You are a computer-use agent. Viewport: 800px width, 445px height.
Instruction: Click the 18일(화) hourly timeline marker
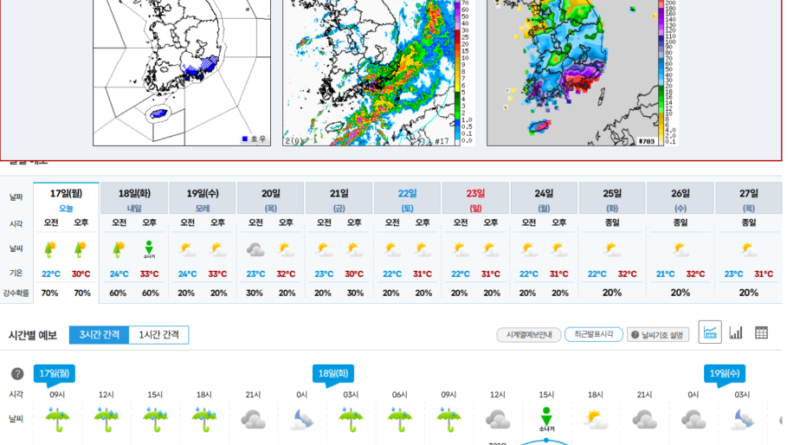[333, 374]
